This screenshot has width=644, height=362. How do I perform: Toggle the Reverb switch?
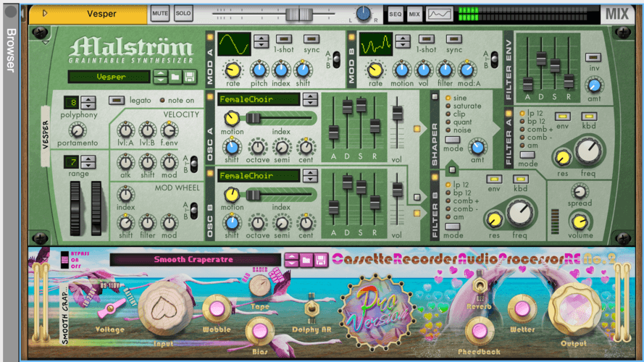point(480,285)
